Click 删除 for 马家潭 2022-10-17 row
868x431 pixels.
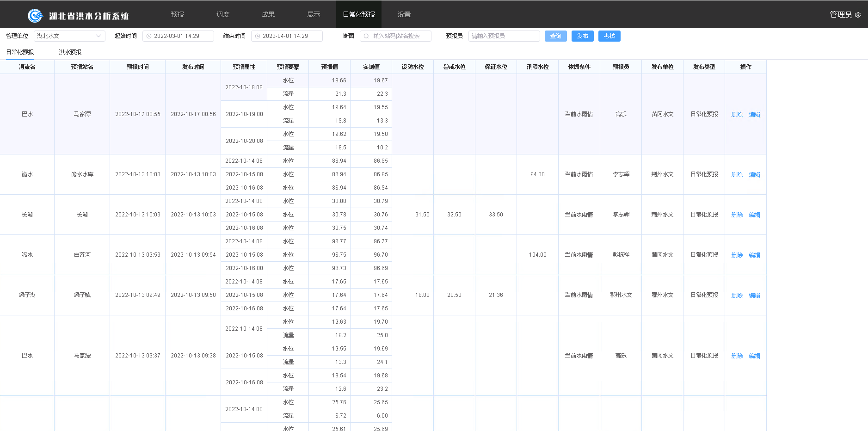tap(737, 115)
